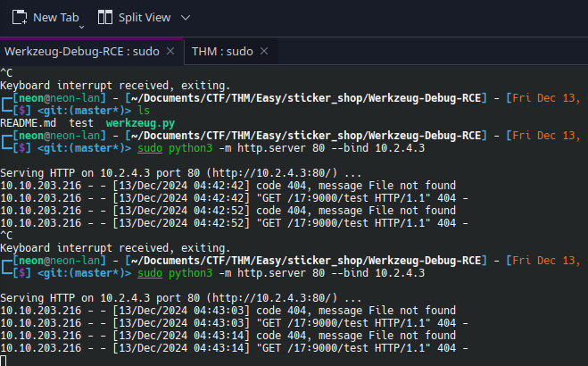
Task: Click the New Tab icon
Action: 20,17
